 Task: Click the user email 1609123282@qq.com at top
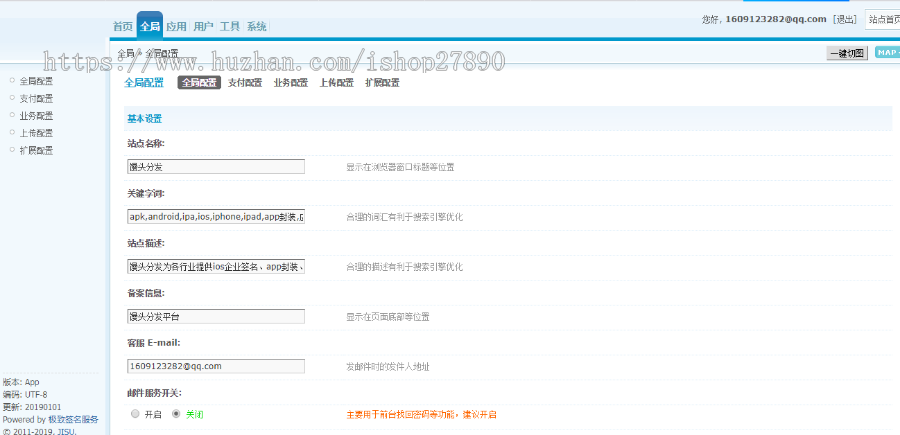776,20
